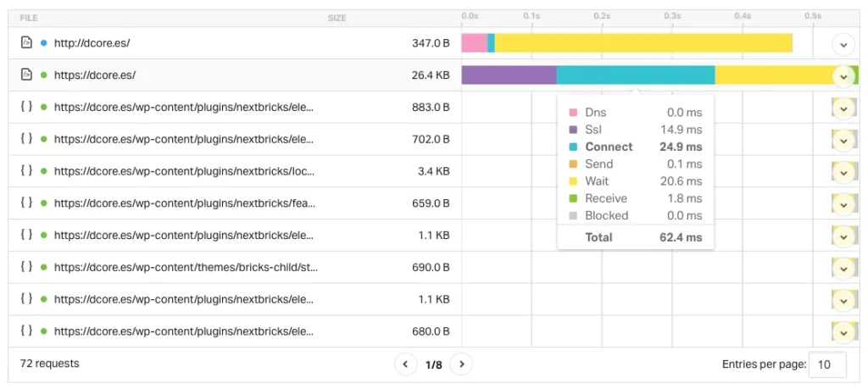868x389 pixels.
Task: Expand the 659.0 B request row chevron
Action: point(842,204)
